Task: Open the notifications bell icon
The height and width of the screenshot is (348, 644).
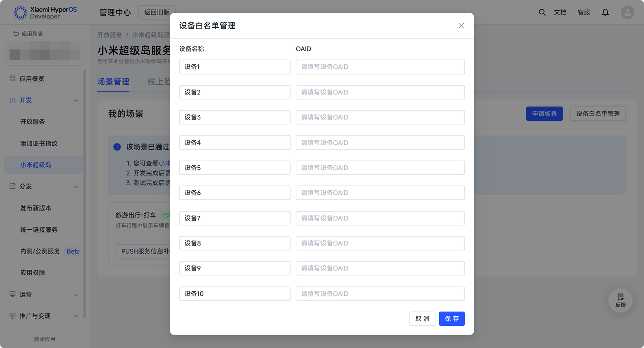Action: [x=605, y=12]
